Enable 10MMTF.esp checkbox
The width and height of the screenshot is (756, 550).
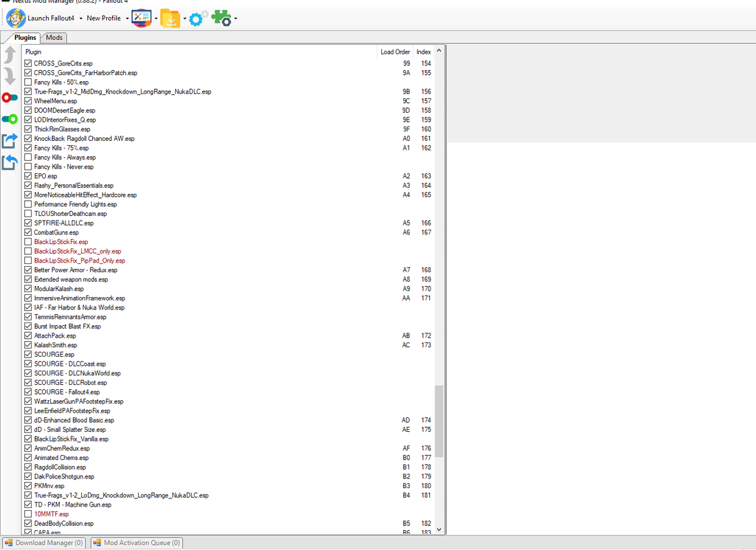click(28, 514)
